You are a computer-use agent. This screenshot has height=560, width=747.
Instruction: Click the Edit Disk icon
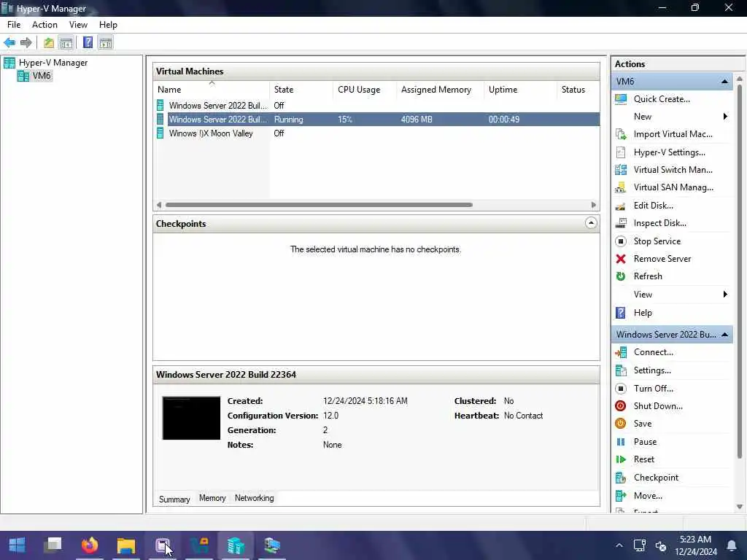[621, 206]
